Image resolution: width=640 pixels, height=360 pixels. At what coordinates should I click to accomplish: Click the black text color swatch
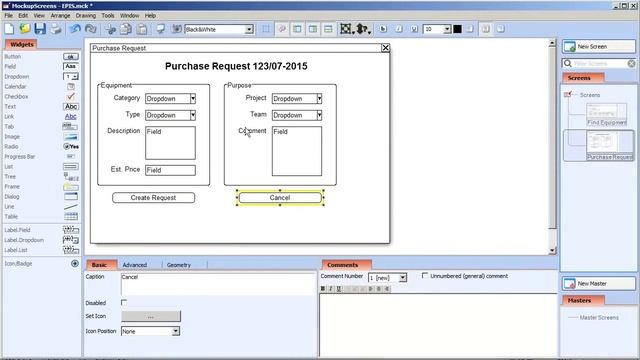458,29
